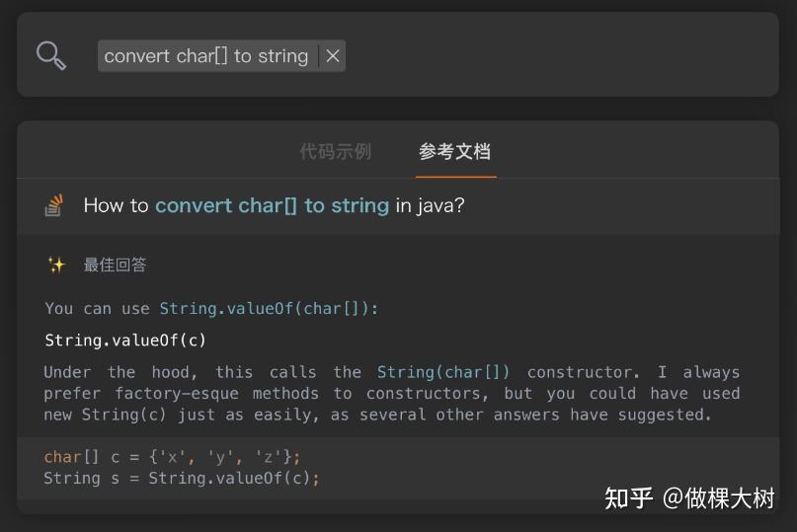The image size is (797, 532).
Task: Click the 'String s = String.valueOf(c);' code line
Action: coord(182,478)
